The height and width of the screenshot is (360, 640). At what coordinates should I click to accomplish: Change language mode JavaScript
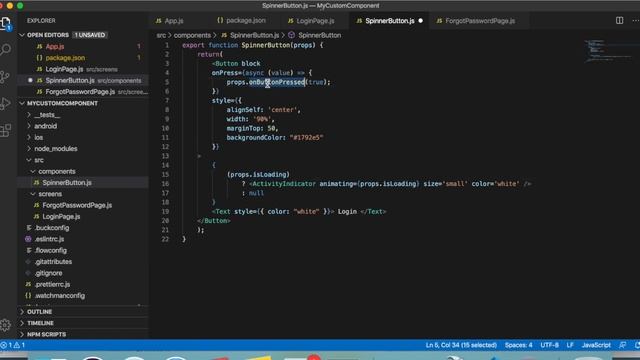(x=596, y=345)
